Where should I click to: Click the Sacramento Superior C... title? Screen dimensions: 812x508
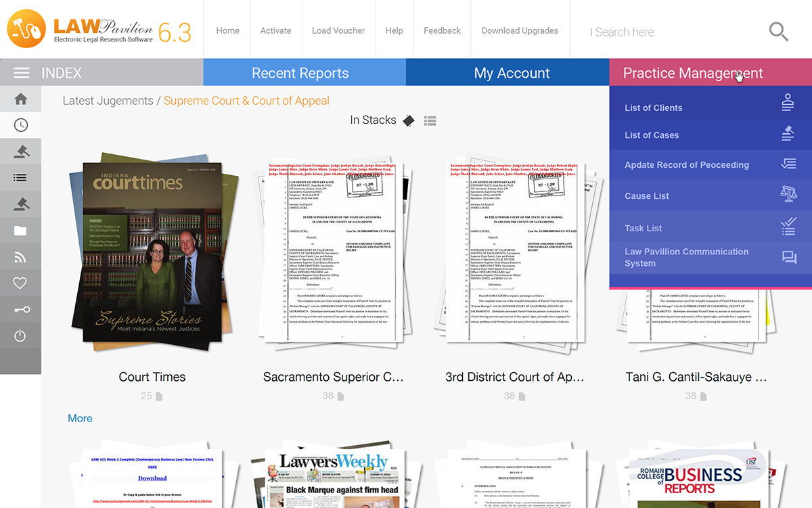click(333, 377)
